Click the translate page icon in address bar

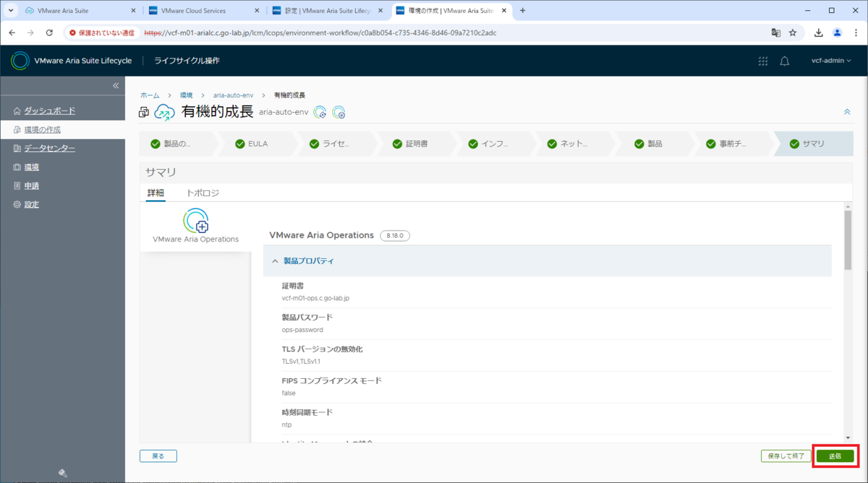775,33
